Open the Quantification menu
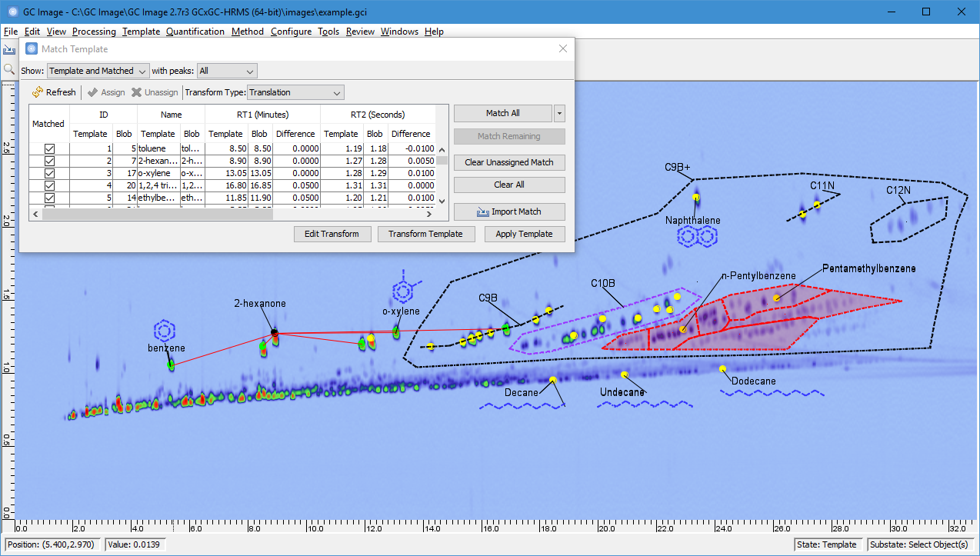This screenshot has width=980, height=556. [195, 32]
